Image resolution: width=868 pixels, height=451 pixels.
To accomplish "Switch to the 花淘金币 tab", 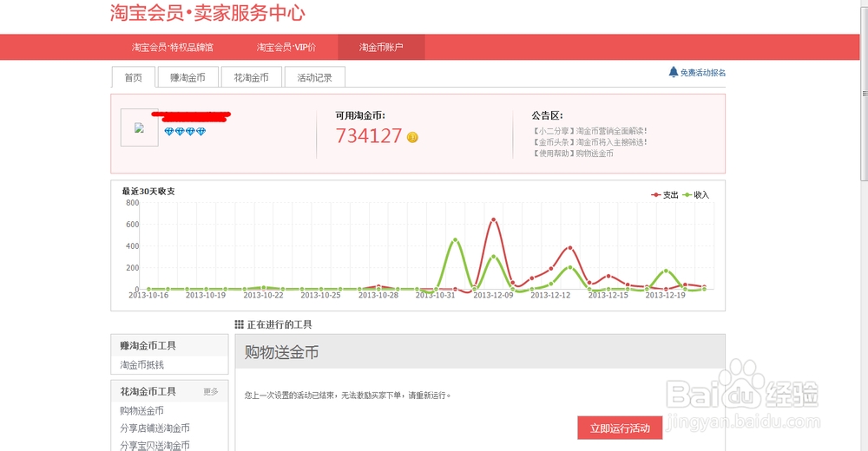I will point(251,77).
